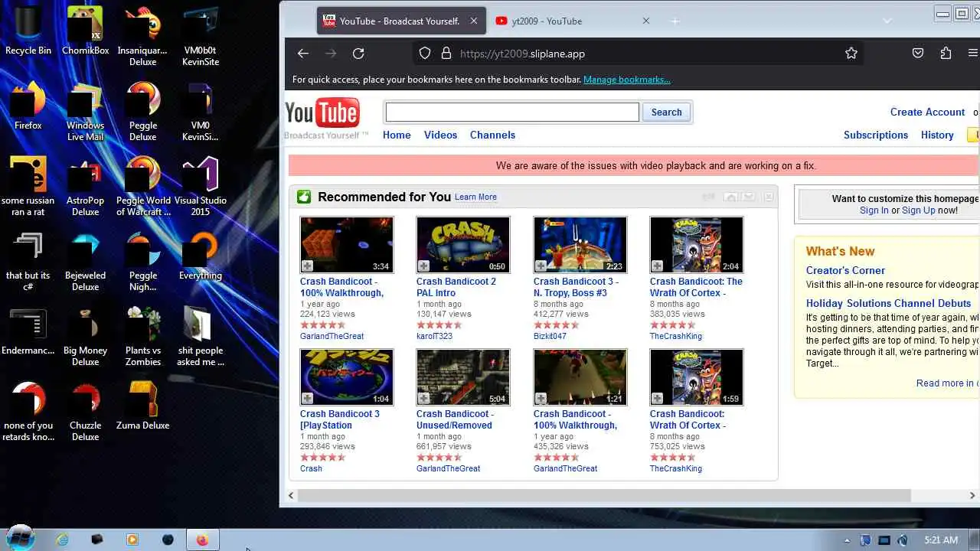This screenshot has height=551, width=980.
Task: Click the horizontal scrollbar right arrow
Action: click(x=973, y=496)
